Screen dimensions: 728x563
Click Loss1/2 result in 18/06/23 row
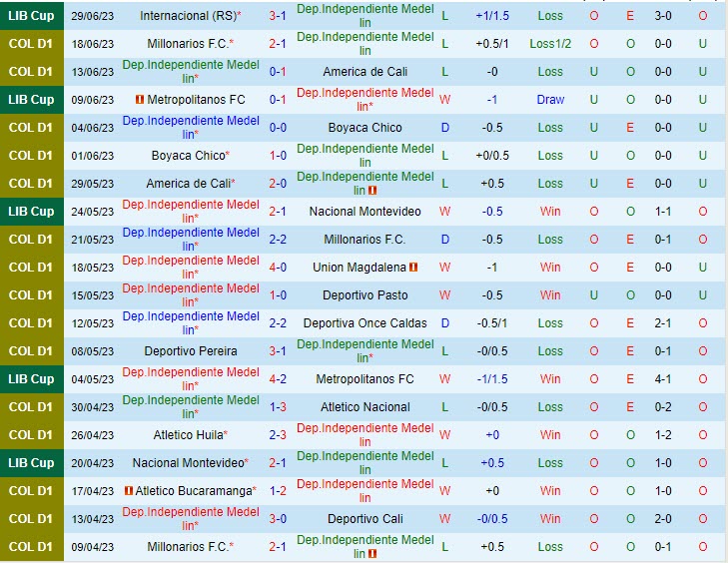550,44
